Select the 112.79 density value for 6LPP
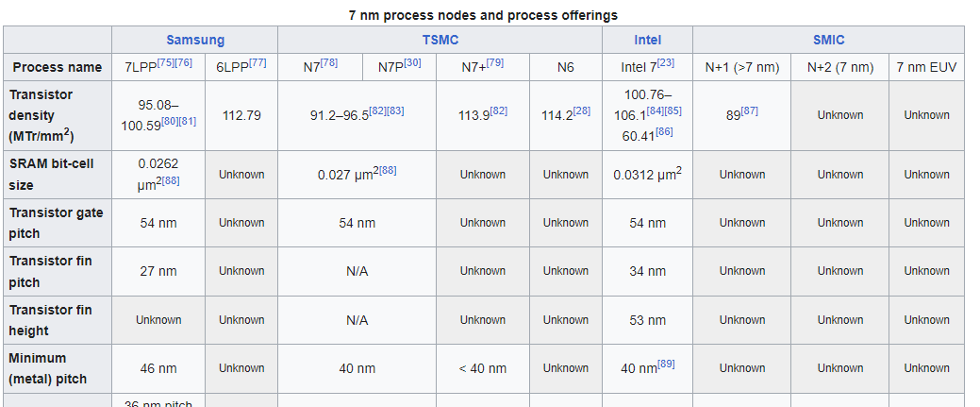 click(x=241, y=116)
